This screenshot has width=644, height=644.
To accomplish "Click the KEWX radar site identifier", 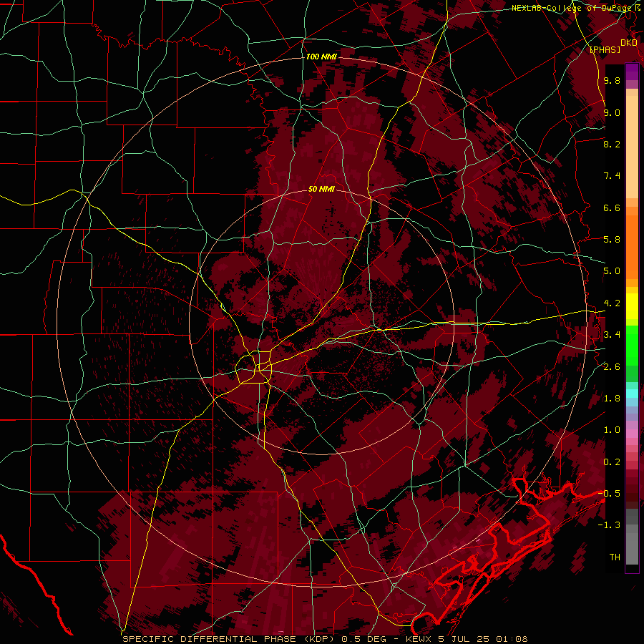I will pos(419,639).
